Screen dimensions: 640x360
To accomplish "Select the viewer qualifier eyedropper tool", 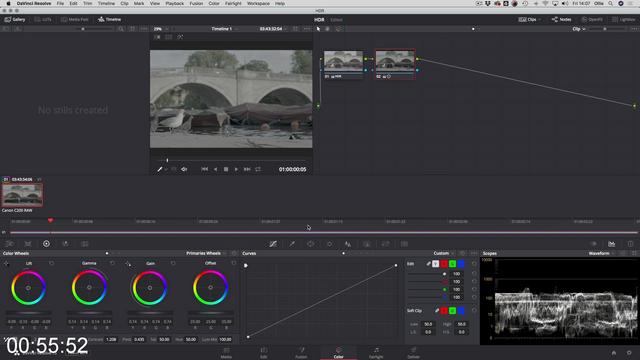I will [160, 169].
